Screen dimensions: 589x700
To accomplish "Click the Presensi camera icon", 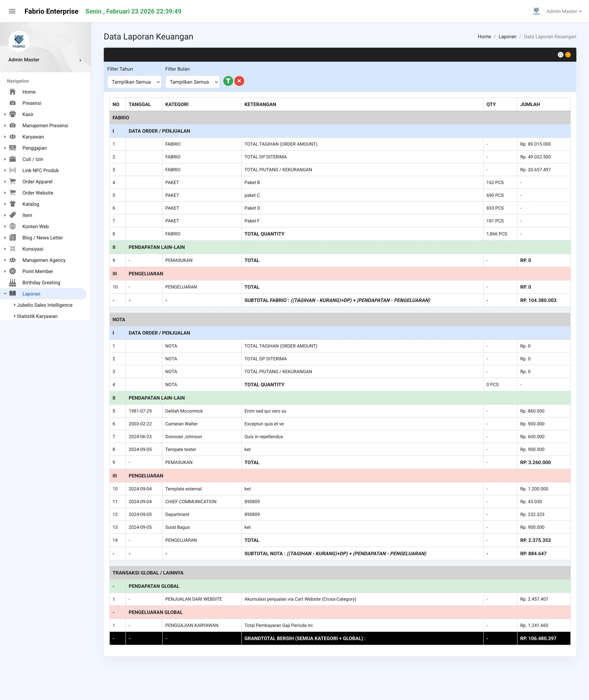I will point(13,103).
